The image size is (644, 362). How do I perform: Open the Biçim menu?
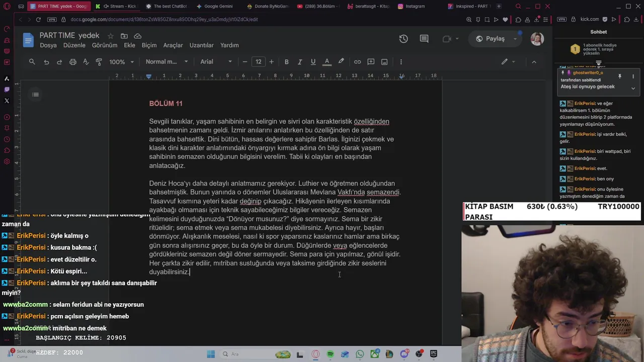tap(149, 45)
